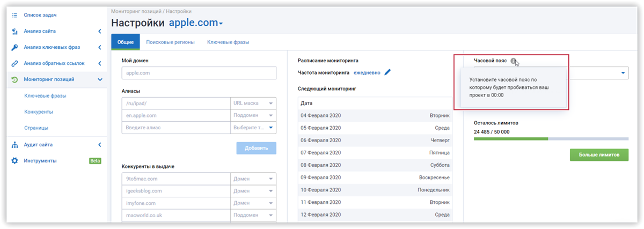The width and height of the screenshot is (644, 229).
Task: Select the 08 Февраля 2020 schedule row
Action: click(x=375, y=165)
